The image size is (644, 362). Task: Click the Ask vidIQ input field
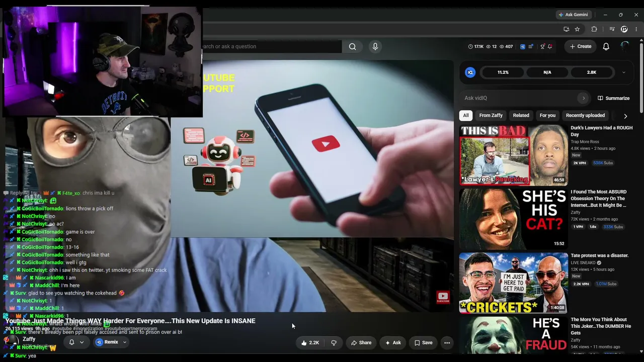click(x=518, y=98)
